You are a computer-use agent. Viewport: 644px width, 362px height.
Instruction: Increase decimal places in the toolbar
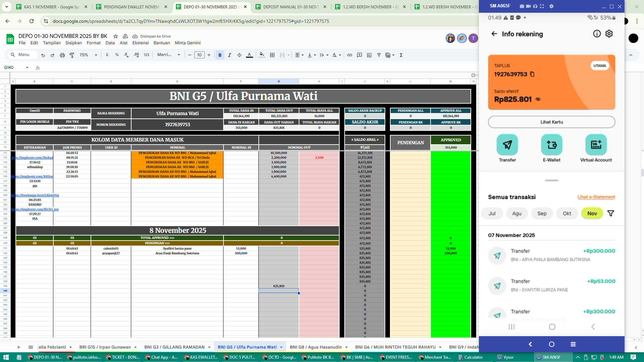136,55
